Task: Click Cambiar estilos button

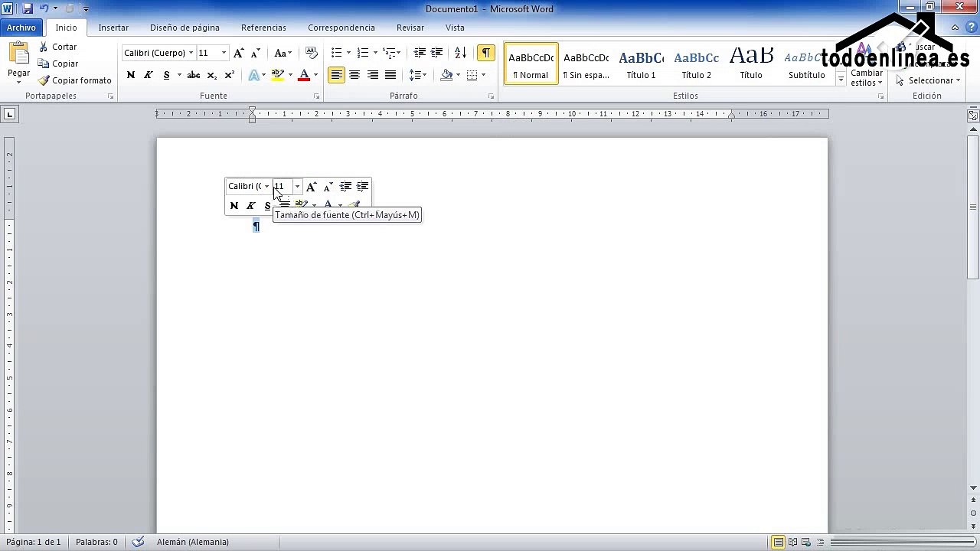Action: 867,66
